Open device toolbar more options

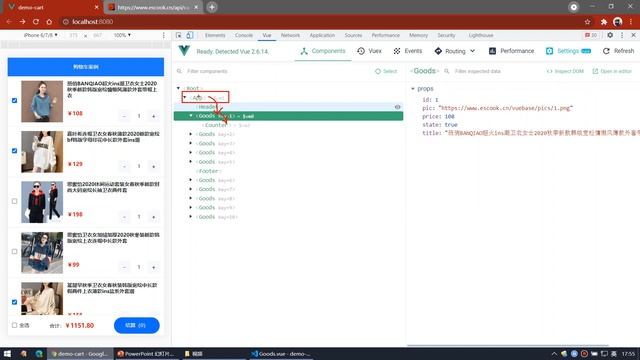[164, 36]
